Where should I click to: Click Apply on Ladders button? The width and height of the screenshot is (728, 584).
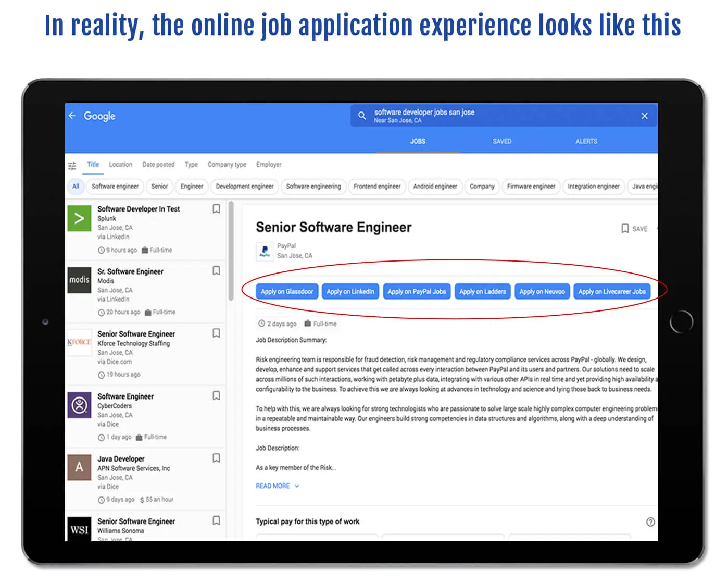(x=483, y=292)
